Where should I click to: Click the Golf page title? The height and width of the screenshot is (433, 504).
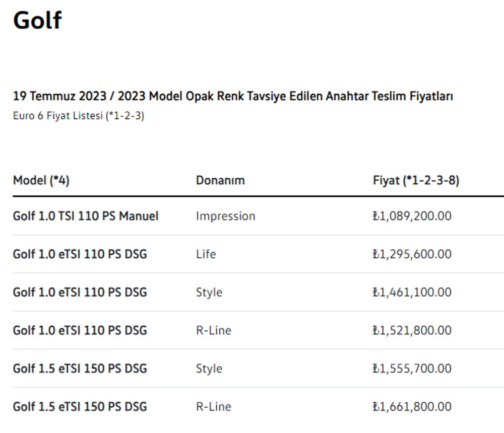click(x=37, y=20)
